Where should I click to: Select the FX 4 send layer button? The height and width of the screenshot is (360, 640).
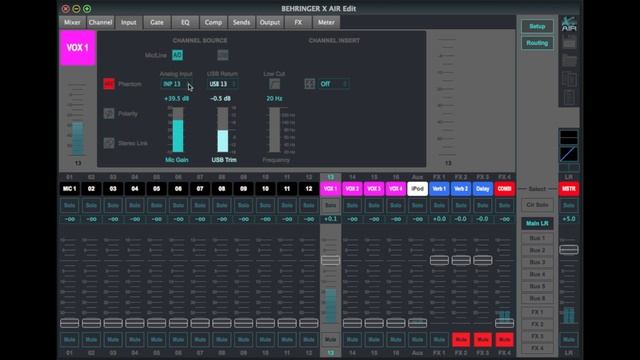pos(537,348)
